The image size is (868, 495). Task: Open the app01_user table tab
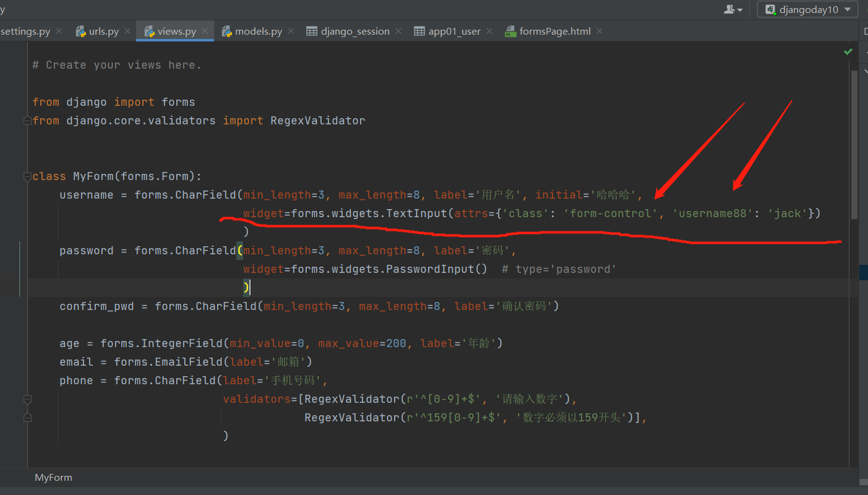pyautogui.click(x=454, y=31)
